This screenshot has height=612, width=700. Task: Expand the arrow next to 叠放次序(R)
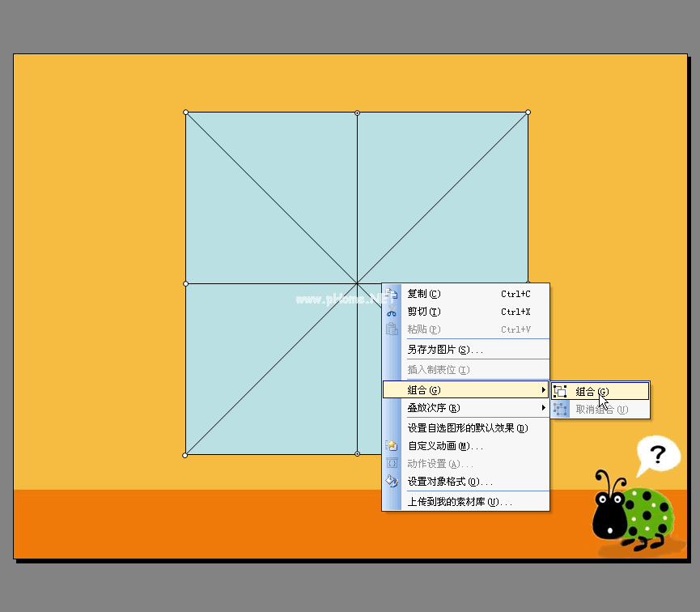[x=543, y=408]
